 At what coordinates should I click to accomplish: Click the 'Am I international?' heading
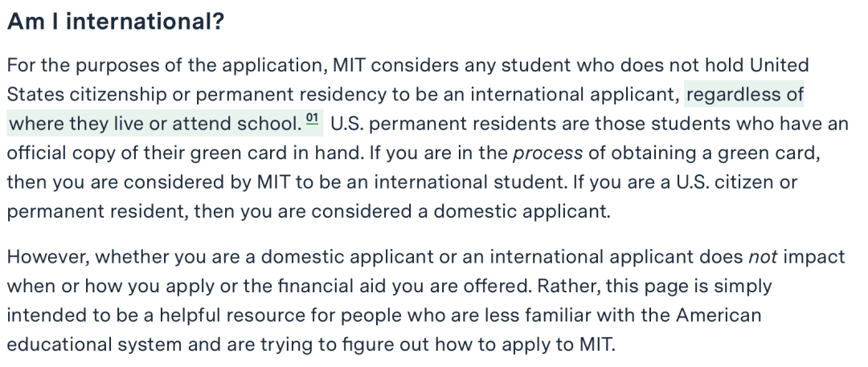pyautogui.click(x=115, y=22)
